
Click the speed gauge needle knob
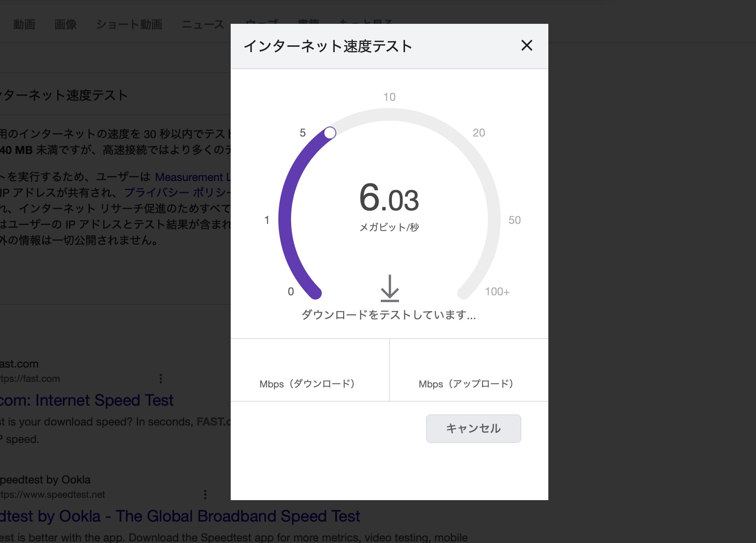click(x=330, y=133)
